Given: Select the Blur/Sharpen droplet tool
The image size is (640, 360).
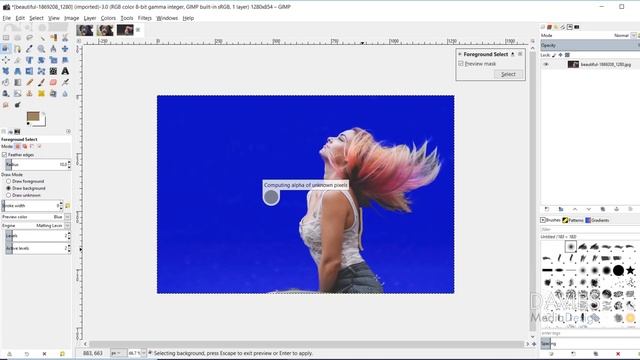Looking at the screenshot, I should click(65, 93).
